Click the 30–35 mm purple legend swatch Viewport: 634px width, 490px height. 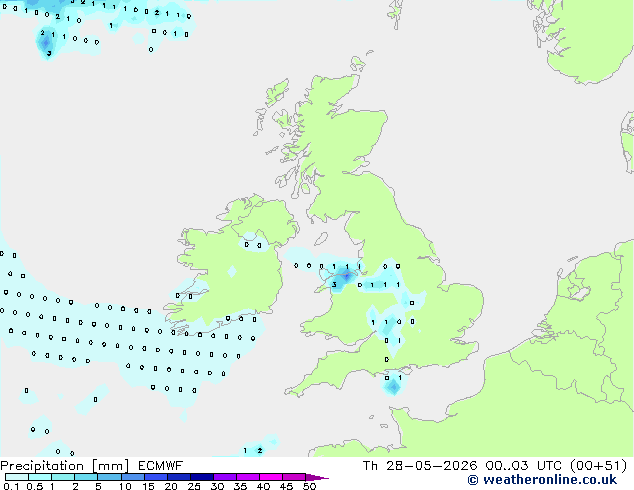(225, 477)
